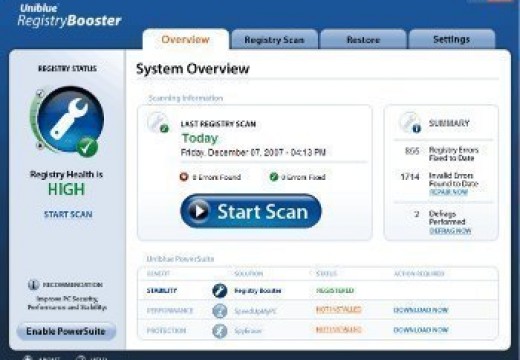Click the green Errors Fixed check icon
520x360 pixels.
point(274,177)
